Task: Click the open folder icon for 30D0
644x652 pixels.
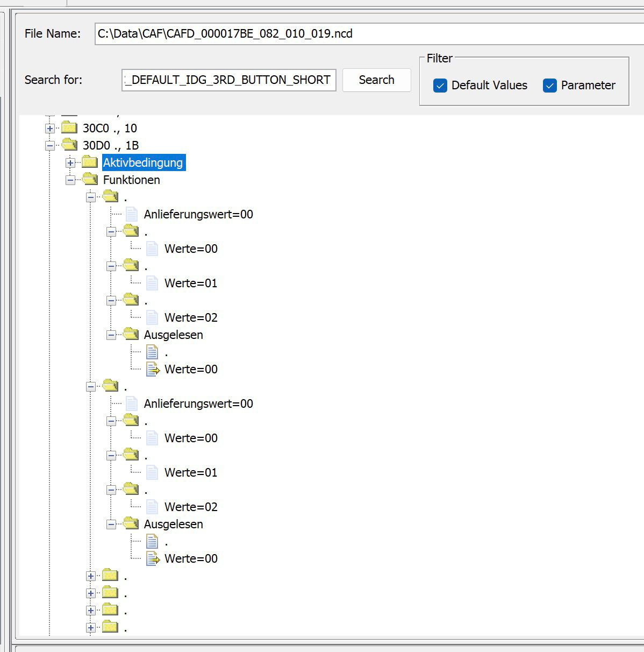Action: (x=69, y=145)
